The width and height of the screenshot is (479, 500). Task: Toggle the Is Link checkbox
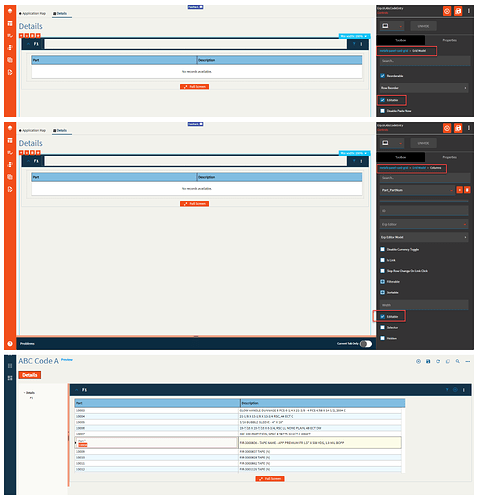click(383, 260)
